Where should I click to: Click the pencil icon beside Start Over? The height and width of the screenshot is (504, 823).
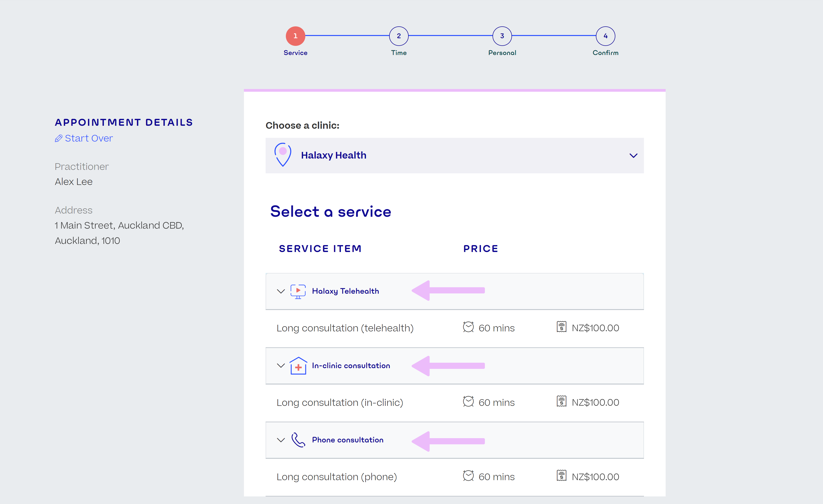click(58, 138)
